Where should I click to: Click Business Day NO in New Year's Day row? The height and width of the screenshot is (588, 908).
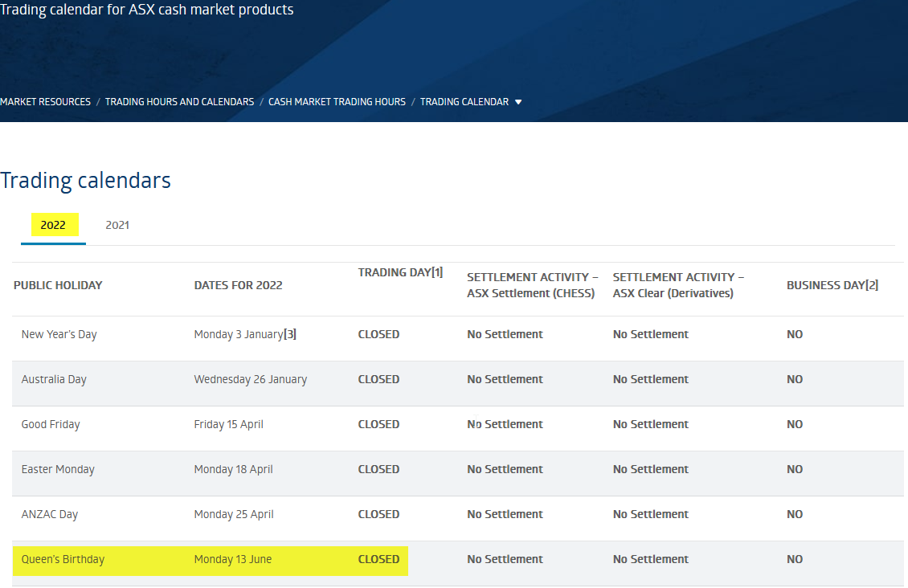coord(795,334)
